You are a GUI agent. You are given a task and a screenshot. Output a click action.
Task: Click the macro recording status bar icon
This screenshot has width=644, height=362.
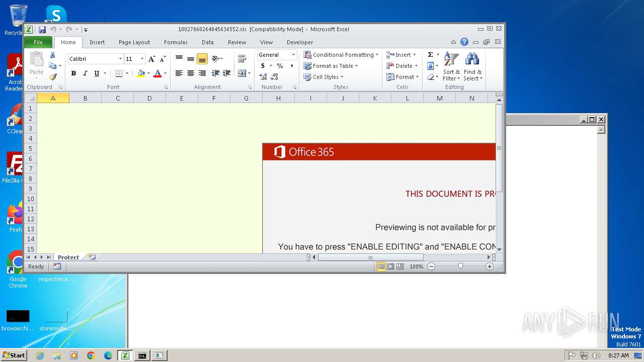tap(57, 266)
